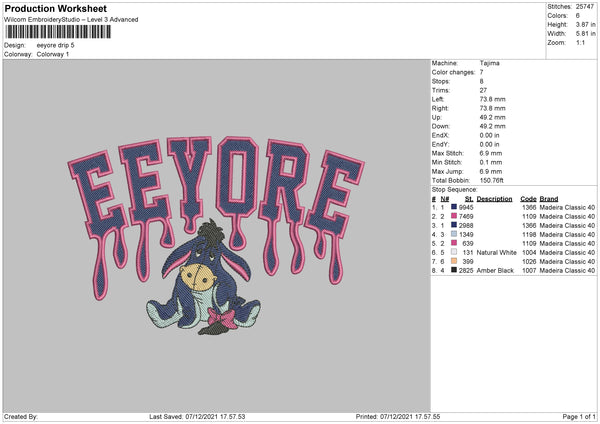Select the Left row's 73.8 mm value
The height and width of the screenshot is (424, 600).
[x=492, y=99]
